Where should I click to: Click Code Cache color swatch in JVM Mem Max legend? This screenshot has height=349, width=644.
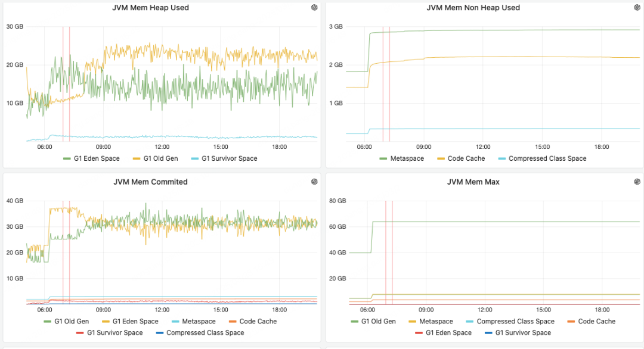(x=571, y=322)
